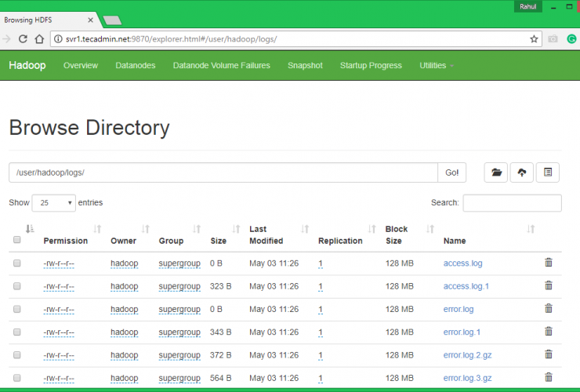The image size is (580, 392).
Task: Go to Startup Progress page
Action: 371,66
